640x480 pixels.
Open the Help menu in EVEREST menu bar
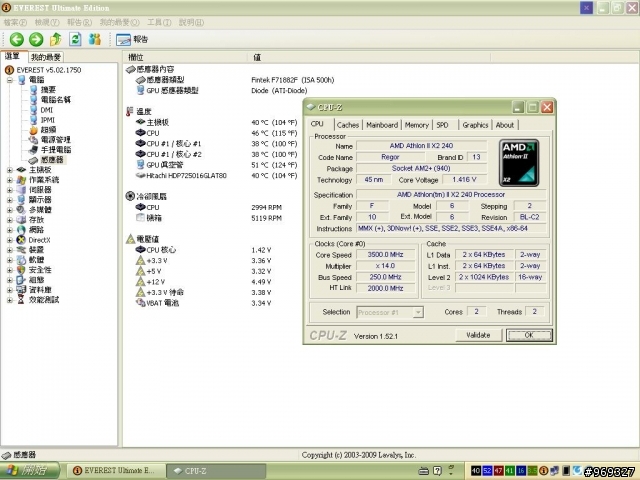pos(191,22)
